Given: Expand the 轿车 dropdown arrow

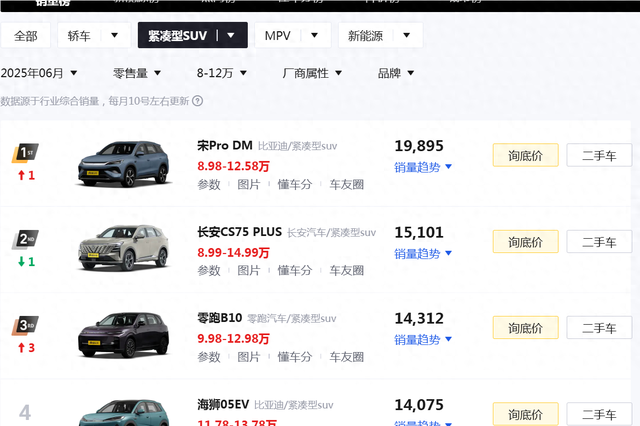Looking at the screenshot, I should point(115,36).
